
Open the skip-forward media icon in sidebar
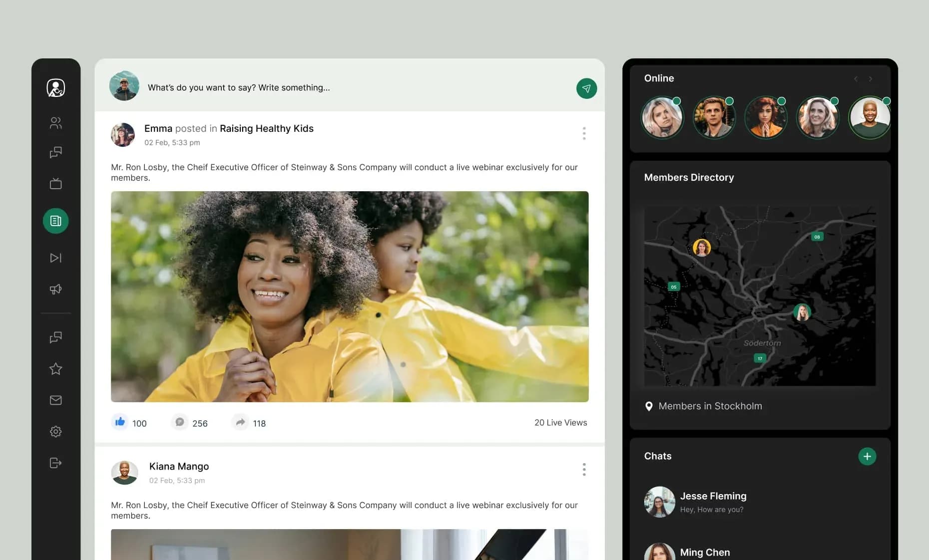tap(56, 258)
